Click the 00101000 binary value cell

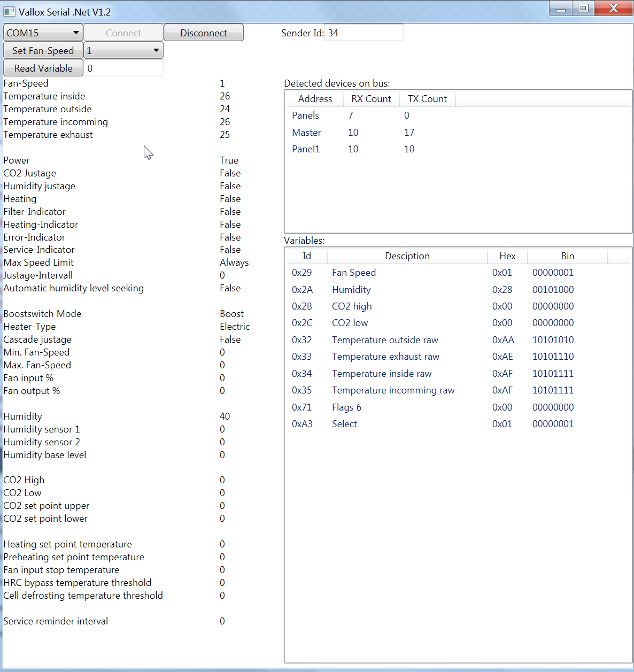[x=553, y=290]
